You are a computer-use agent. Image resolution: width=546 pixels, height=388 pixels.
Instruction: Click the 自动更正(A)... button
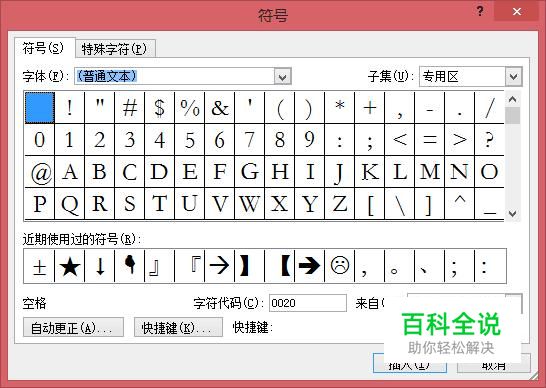pos(73,327)
